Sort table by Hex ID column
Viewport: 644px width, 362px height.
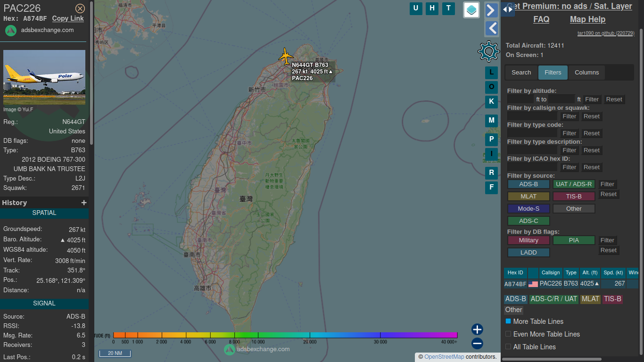point(515,272)
